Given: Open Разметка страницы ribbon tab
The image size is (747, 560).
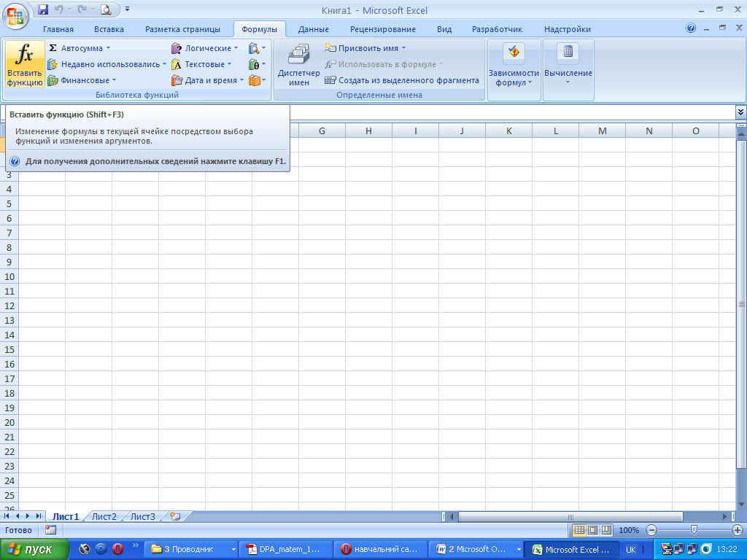Looking at the screenshot, I should pos(182,29).
